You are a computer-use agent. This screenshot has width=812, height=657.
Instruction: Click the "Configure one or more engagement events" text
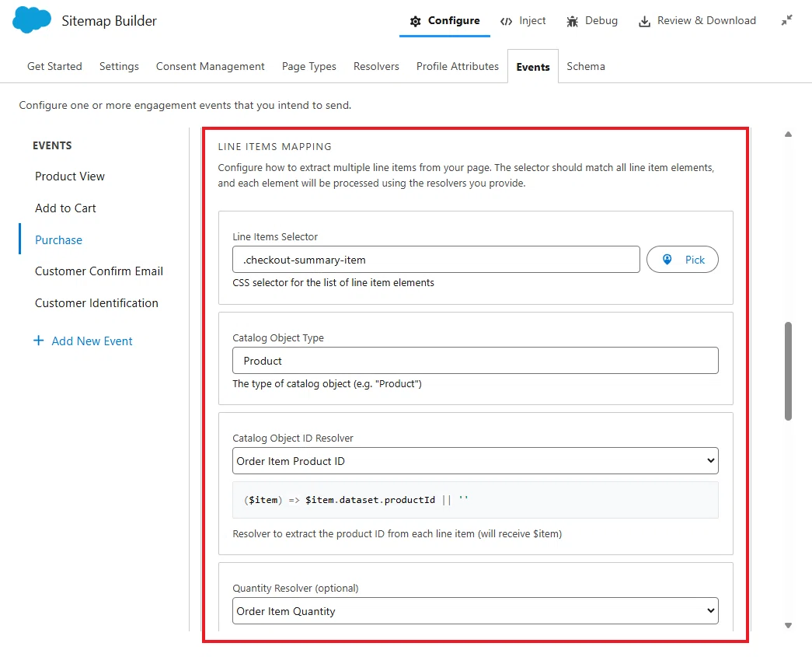pos(185,105)
